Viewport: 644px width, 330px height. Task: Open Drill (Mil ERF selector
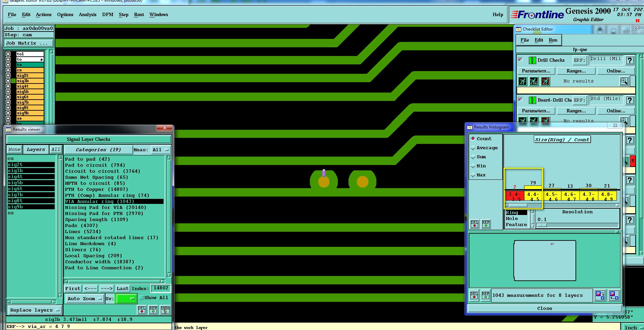[x=606, y=60]
